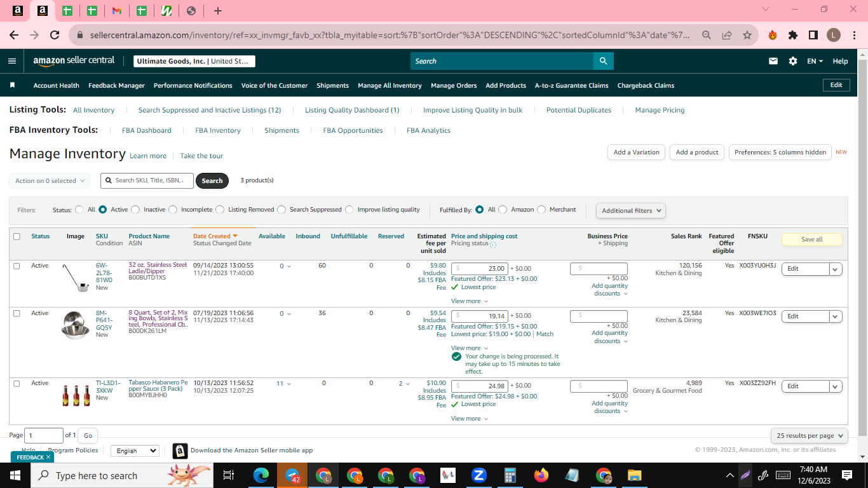868x488 pixels.
Task: Click browser reload page icon
Action: click(55, 35)
